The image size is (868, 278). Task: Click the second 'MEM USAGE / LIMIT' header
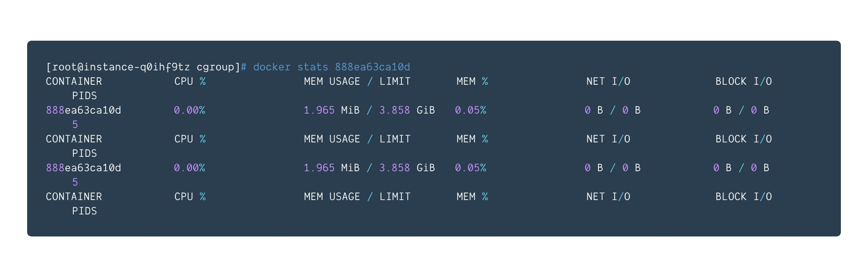(357, 139)
